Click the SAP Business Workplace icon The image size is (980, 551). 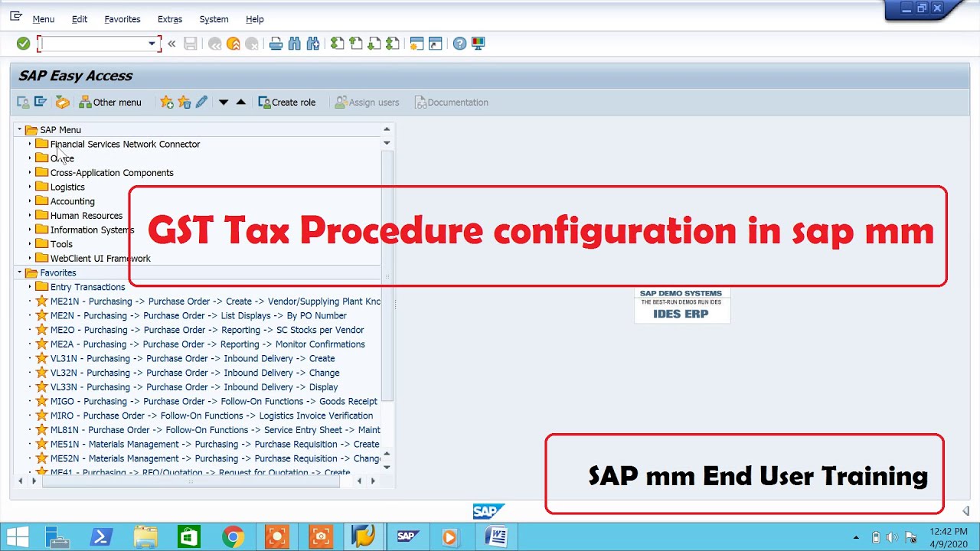[62, 102]
